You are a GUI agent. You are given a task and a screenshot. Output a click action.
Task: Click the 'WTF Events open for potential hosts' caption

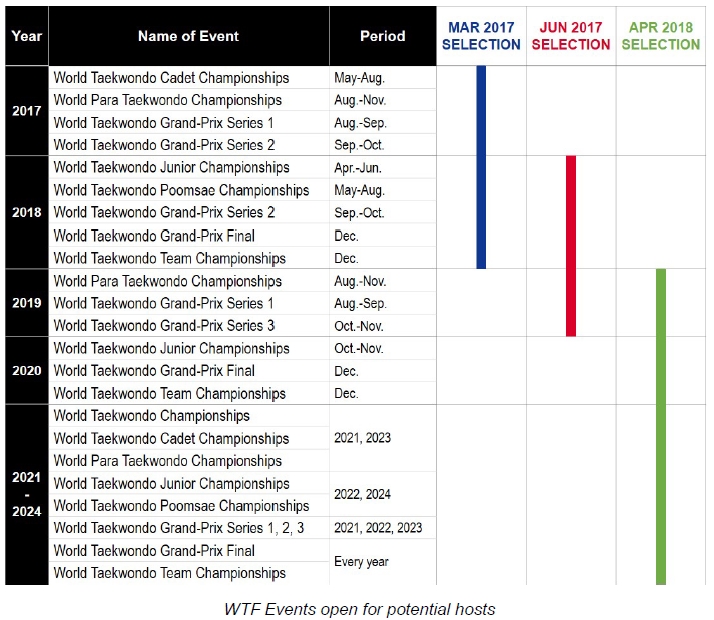(356, 609)
